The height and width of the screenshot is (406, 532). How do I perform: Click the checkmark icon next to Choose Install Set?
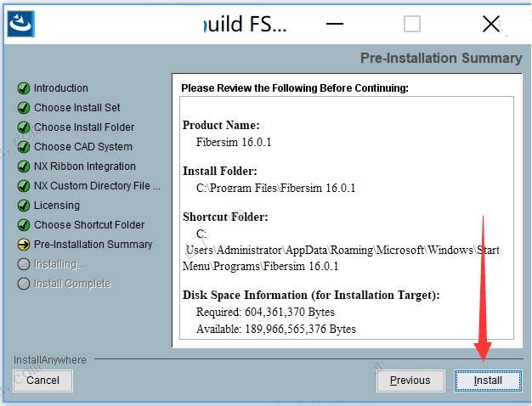(24, 108)
